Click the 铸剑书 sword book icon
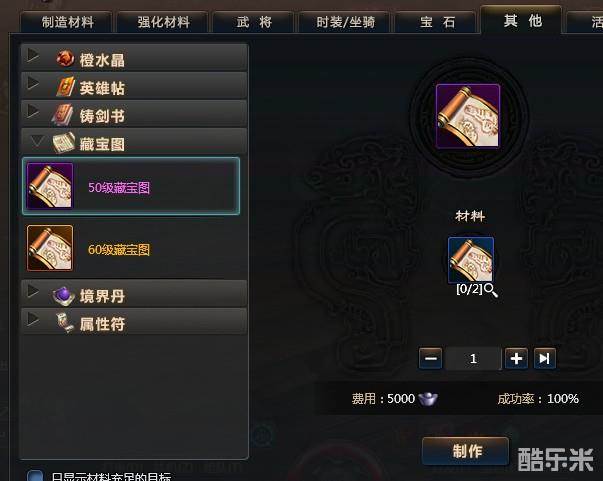The image size is (603, 481). 63,115
